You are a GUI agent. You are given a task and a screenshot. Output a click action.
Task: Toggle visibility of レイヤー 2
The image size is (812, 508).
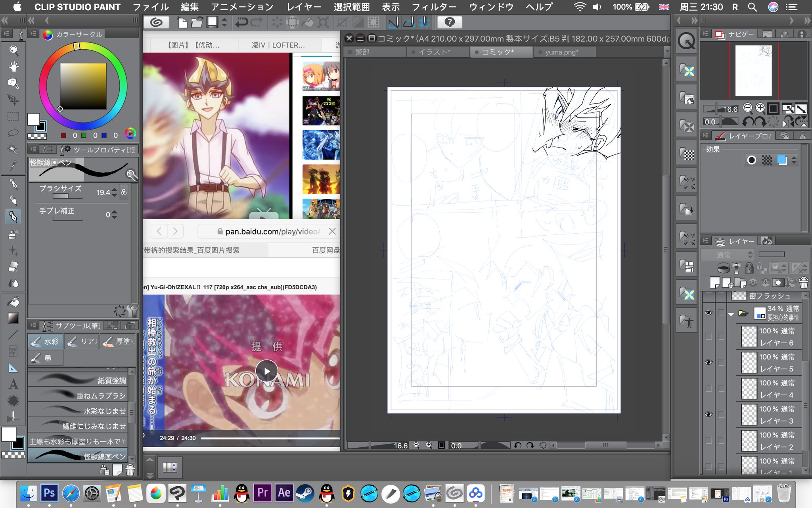[x=709, y=441]
